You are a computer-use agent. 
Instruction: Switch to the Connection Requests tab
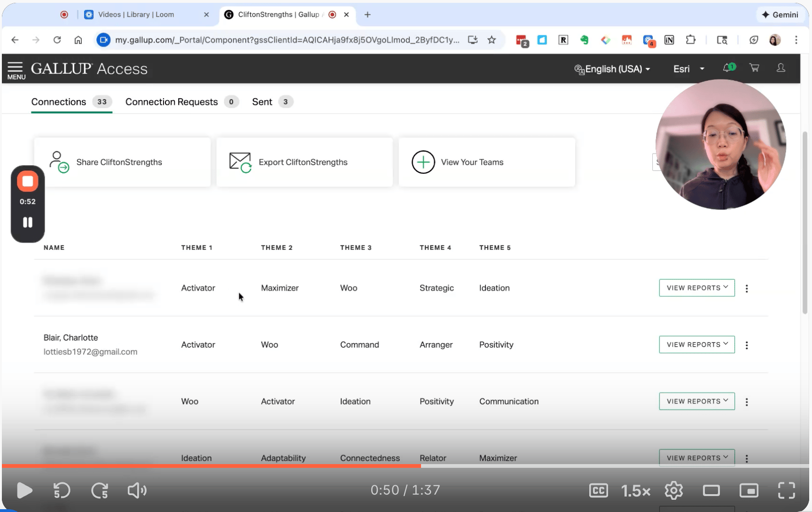coord(172,102)
